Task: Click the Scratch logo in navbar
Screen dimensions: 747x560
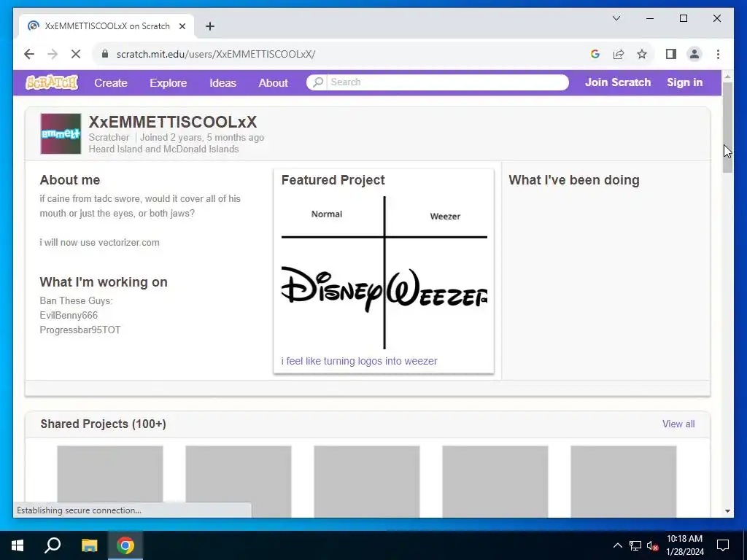Action: 52,82
